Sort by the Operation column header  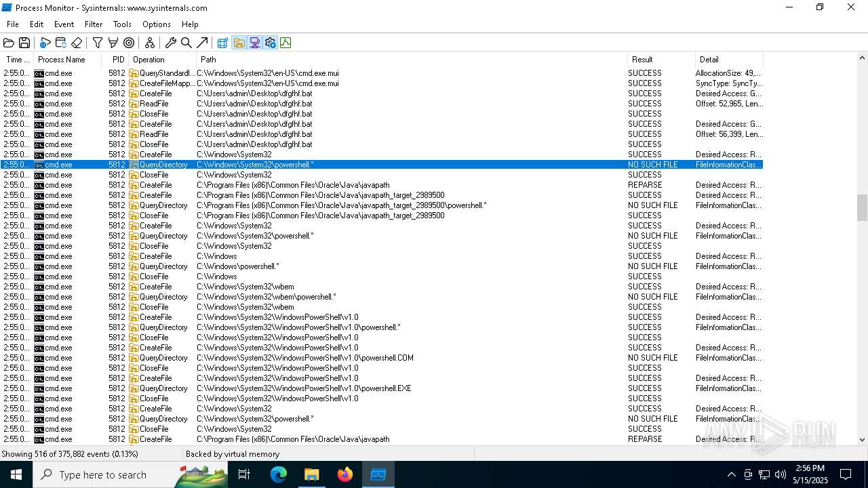point(162,60)
